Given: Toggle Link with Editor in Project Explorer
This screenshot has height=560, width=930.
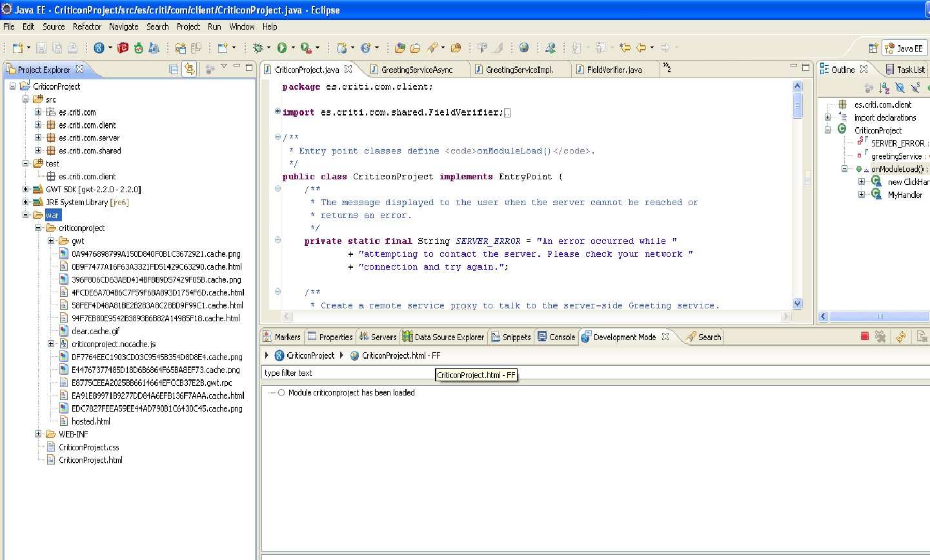Looking at the screenshot, I should point(189,69).
